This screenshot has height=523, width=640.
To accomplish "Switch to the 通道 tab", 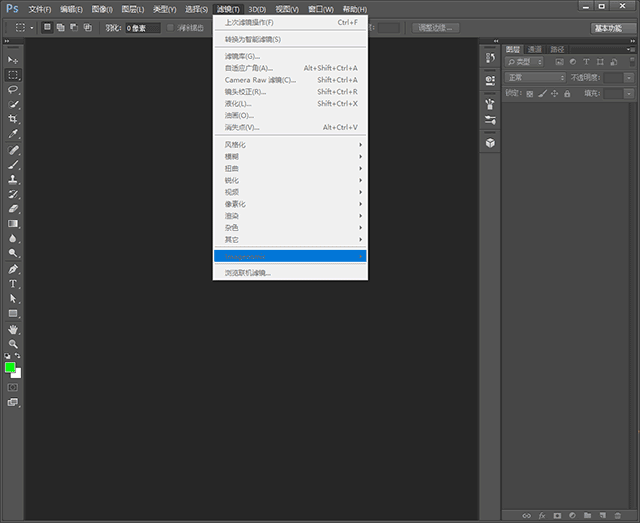I will (x=535, y=49).
